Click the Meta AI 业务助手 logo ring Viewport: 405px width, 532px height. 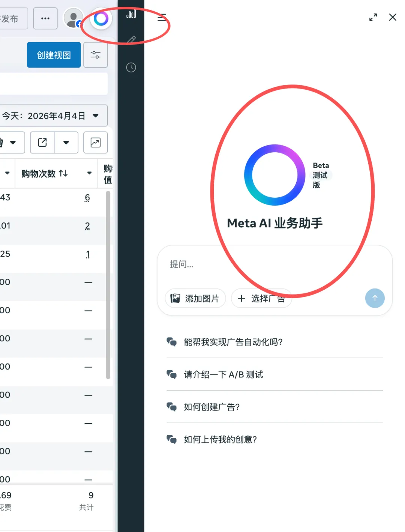[275, 175]
